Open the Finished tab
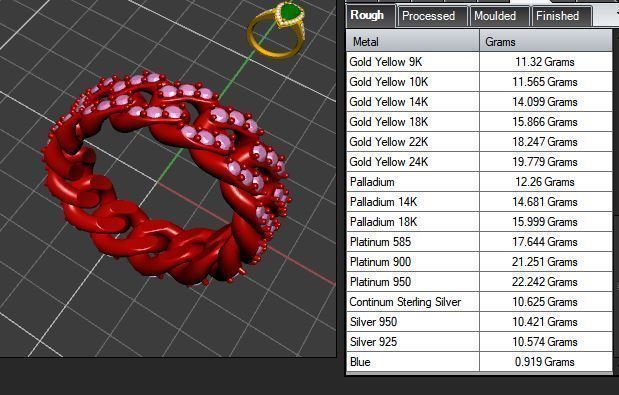Screen dimensions: 619x395 561,16
